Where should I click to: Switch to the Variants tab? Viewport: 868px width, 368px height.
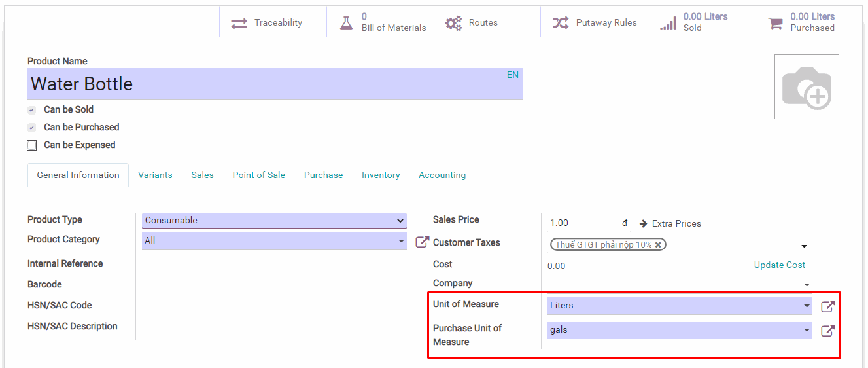coord(155,175)
